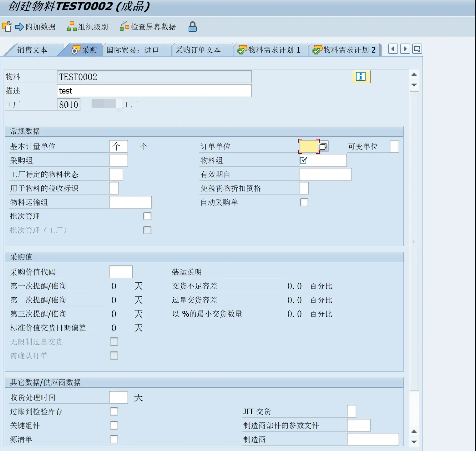The image size is (476, 451).
Task: Enable the Critical Part (关键组件) checkbox
Action: pos(114,425)
